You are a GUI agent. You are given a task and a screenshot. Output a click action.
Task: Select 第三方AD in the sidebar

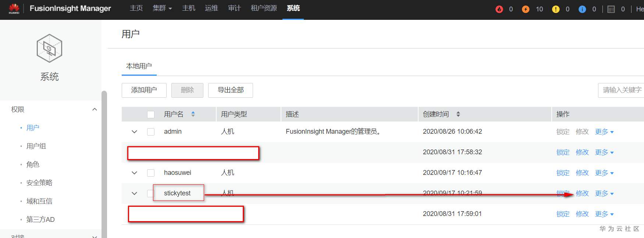click(40, 220)
